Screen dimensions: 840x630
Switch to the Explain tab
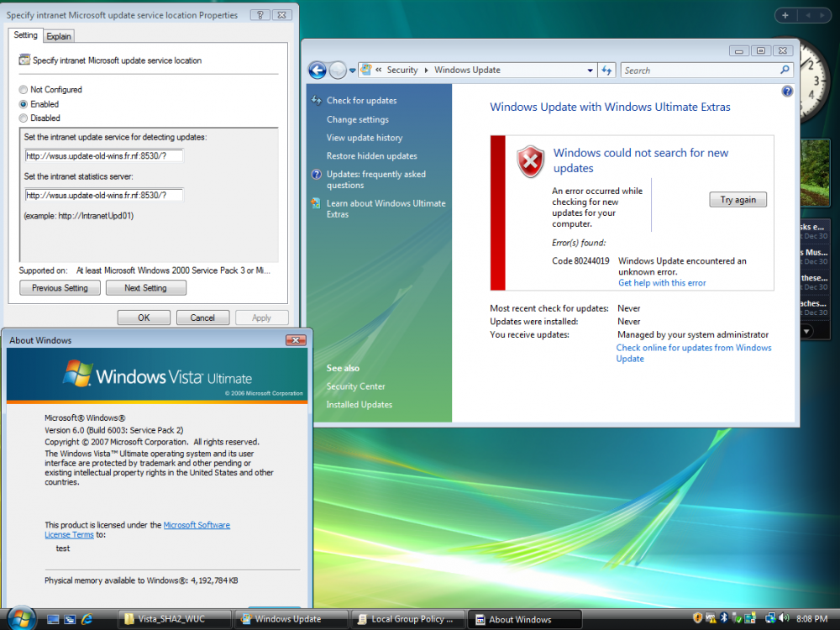58,36
